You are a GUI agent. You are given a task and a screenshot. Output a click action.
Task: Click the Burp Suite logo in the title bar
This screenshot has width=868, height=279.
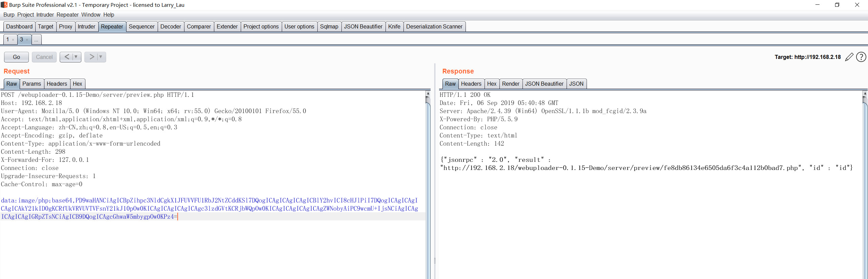pyautogui.click(x=4, y=5)
